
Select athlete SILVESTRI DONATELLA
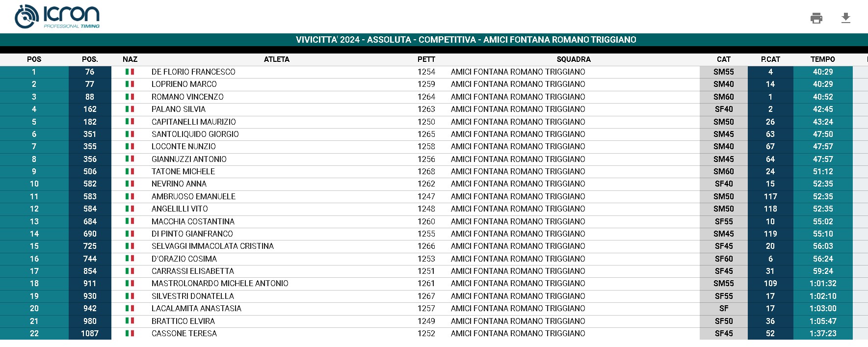[193, 296]
